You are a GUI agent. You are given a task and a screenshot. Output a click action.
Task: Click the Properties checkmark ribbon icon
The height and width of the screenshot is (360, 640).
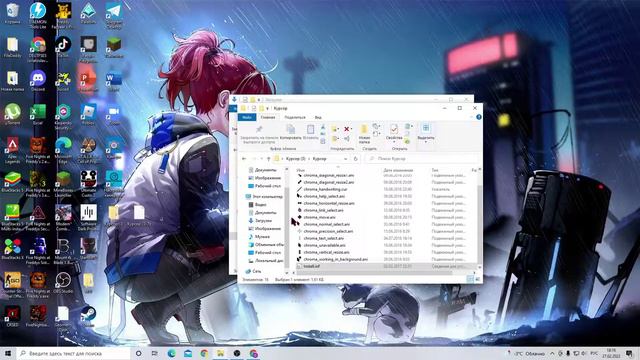394,129
